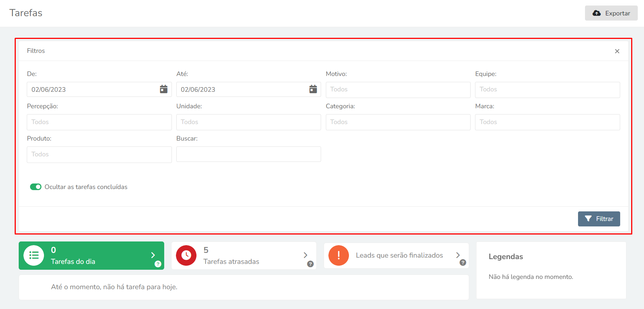The image size is (644, 309).
Task: Toggle Ocultar as tarefas concluídas switch
Action: pyautogui.click(x=36, y=187)
